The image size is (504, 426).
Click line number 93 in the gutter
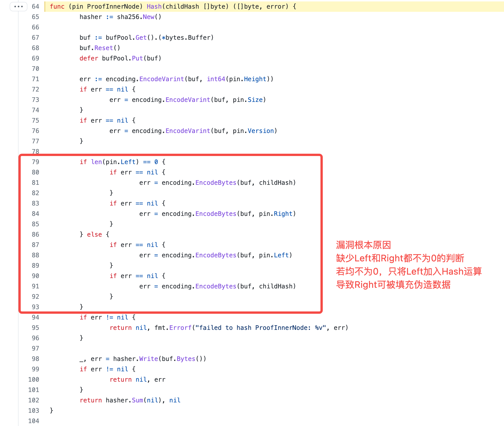(x=35, y=307)
